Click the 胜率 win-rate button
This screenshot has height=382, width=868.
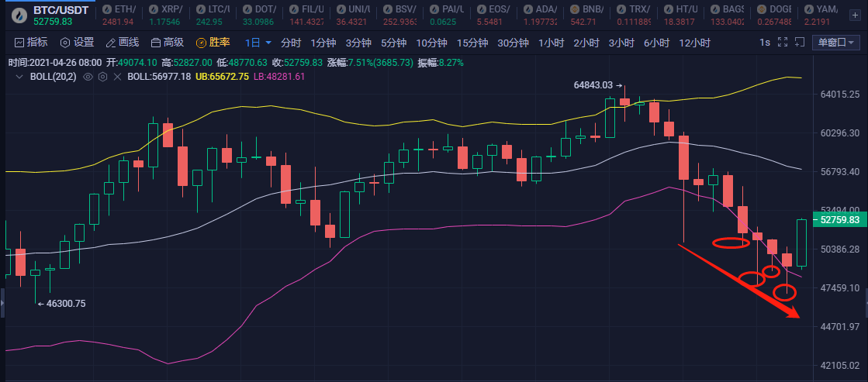pyautogui.click(x=213, y=43)
